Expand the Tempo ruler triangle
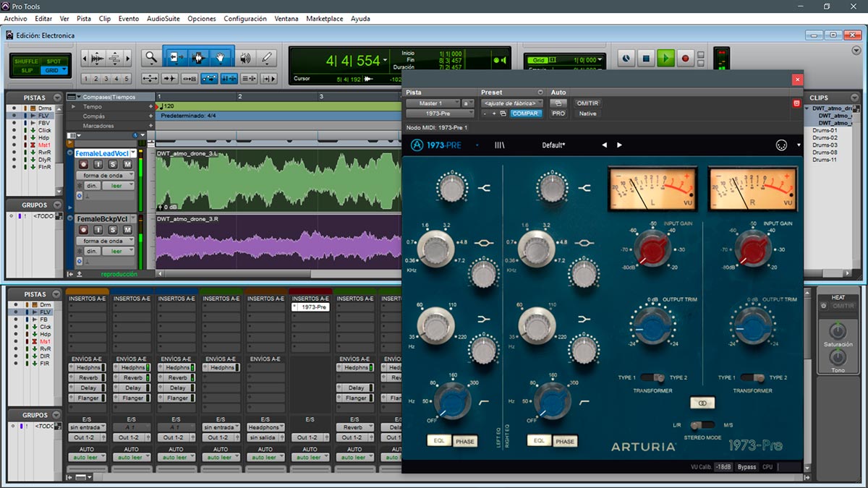 [x=72, y=107]
